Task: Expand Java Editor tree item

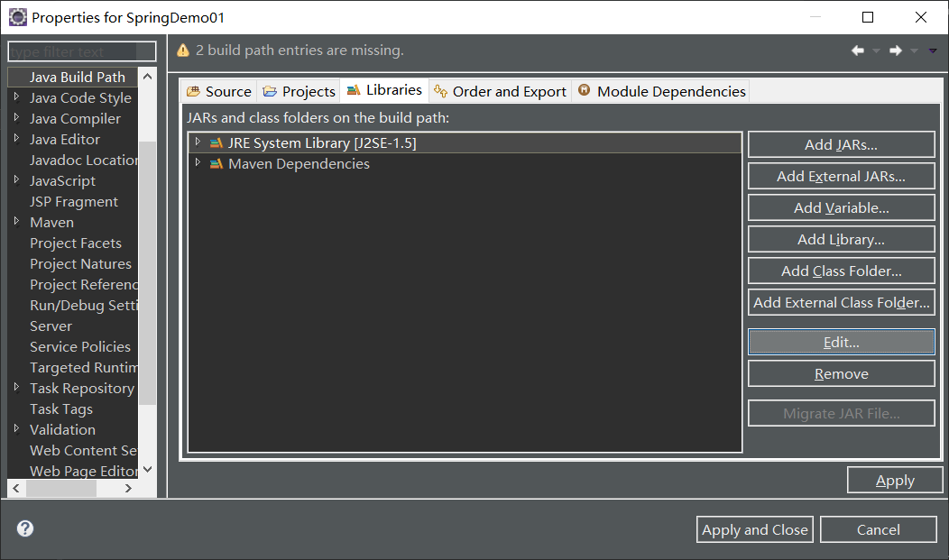Action: pyautogui.click(x=16, y=139)
